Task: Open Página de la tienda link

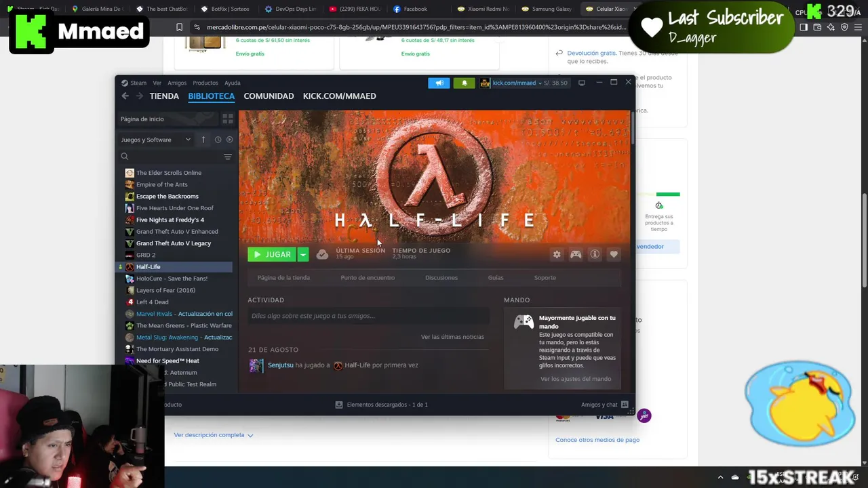Action: tap(283, 278)
